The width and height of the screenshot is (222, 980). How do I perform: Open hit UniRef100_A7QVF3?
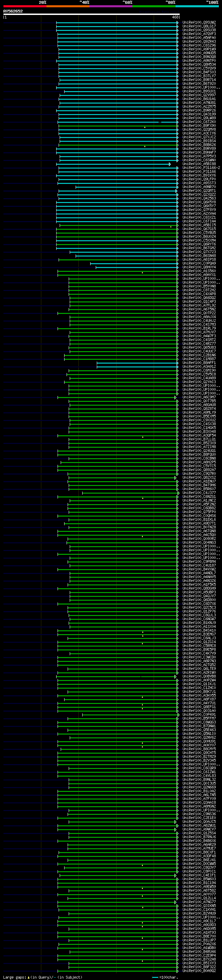pos(199,34)
